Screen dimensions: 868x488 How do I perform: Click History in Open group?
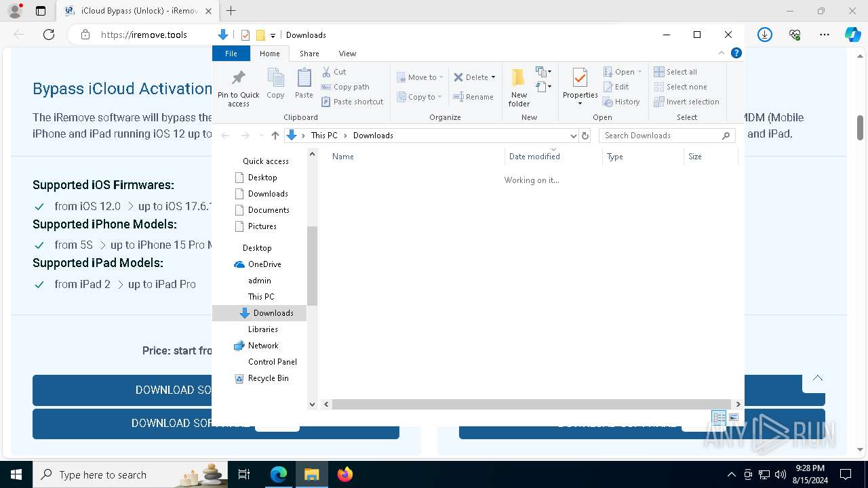[621, 102]
